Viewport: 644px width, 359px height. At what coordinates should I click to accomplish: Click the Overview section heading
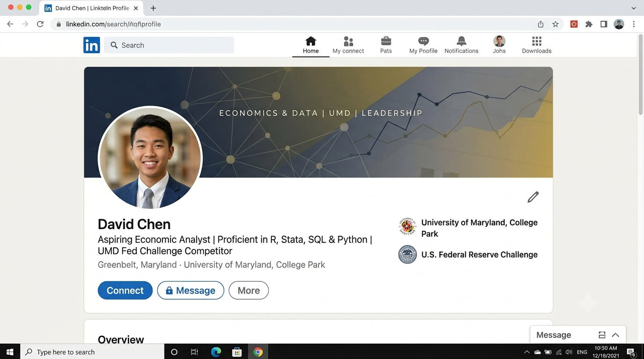[x=121, y=340]
